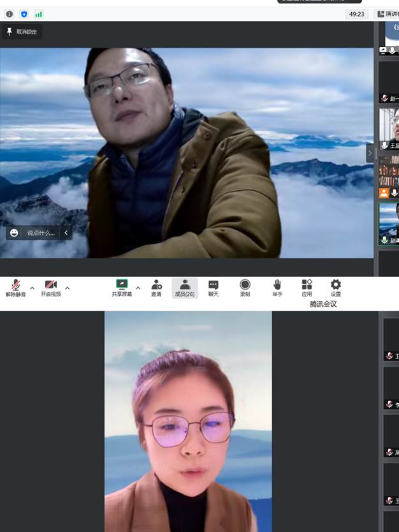Click the meeting info icon

[9, 14]
